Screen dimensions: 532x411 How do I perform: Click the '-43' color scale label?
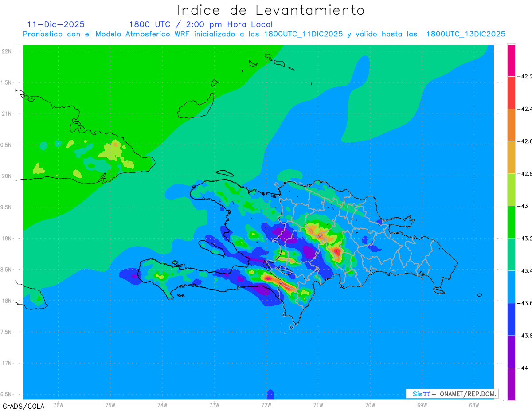click(523, 206)
